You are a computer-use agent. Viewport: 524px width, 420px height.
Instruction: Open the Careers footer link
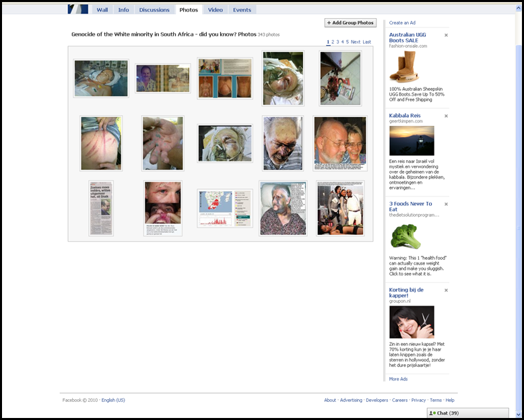pyautogui.click(x=399, y=400)
